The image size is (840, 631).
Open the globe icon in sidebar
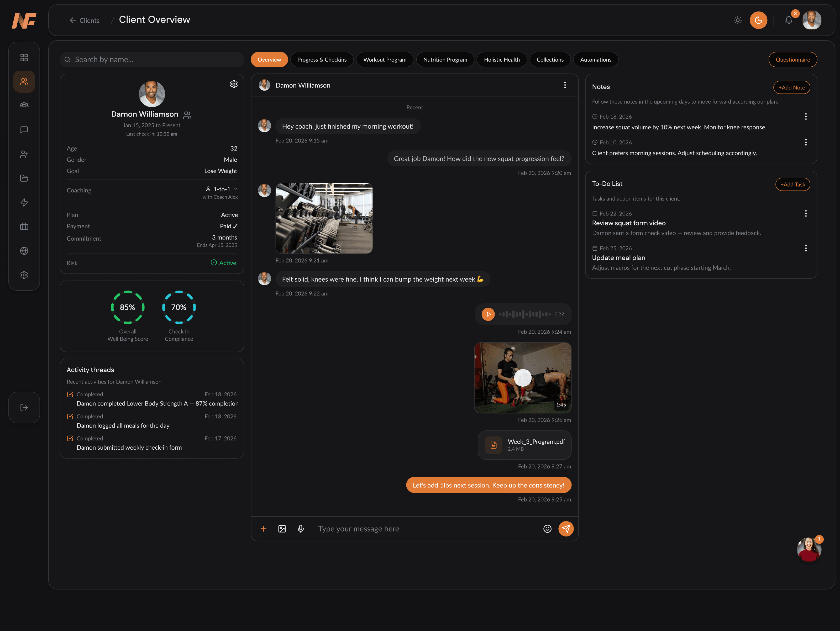pyautogui.click(x=24, y=251)
